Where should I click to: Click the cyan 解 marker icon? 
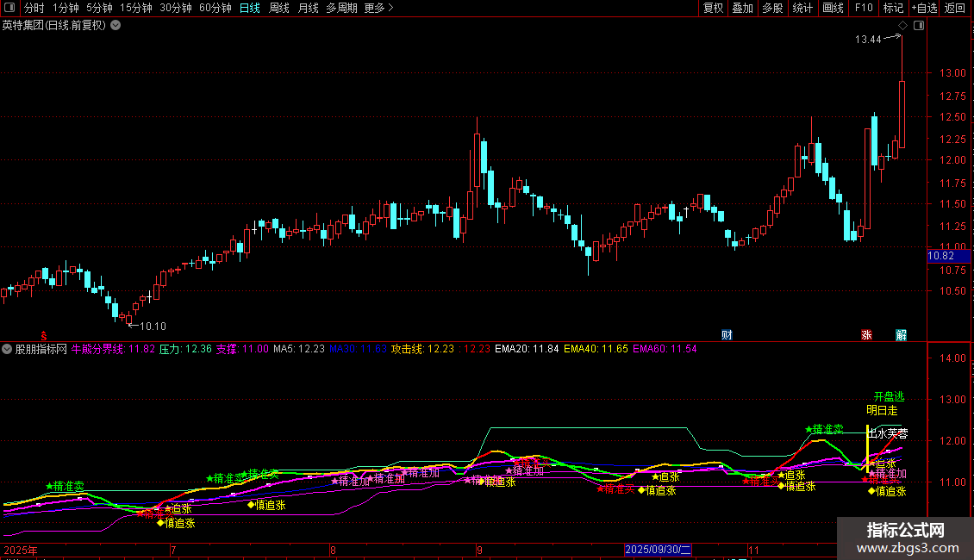(x=901, y=334)
